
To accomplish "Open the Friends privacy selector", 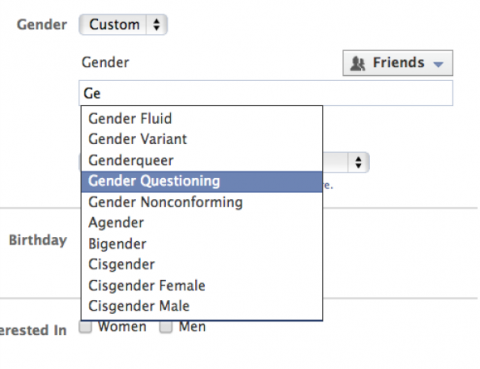I will point(398,63).
